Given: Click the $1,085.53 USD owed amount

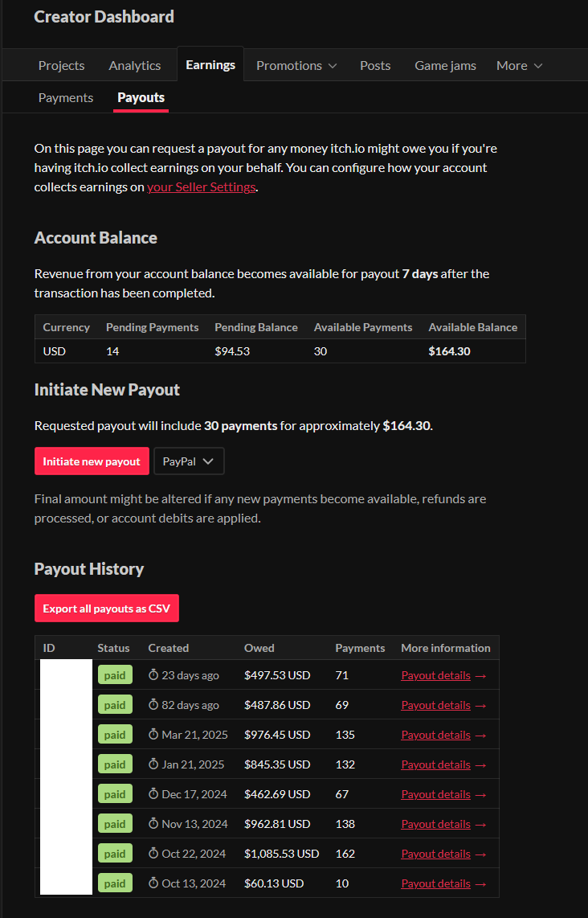Looking at the screenshot, I should (281, 854).
